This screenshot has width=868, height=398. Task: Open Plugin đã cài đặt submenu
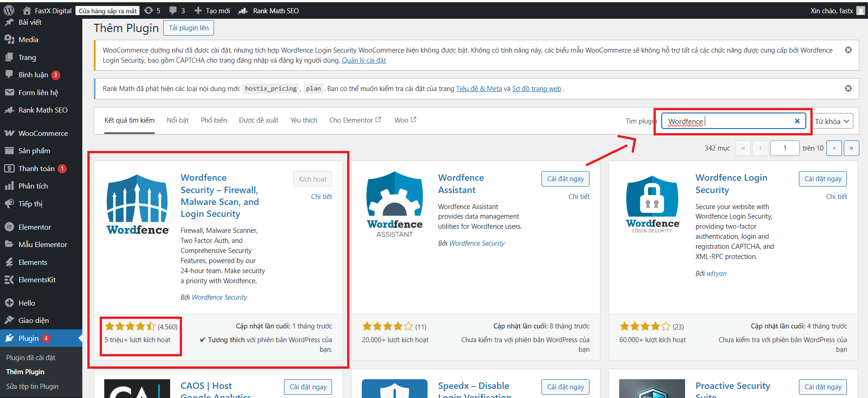pyautogui.click(x=31, y=358)
